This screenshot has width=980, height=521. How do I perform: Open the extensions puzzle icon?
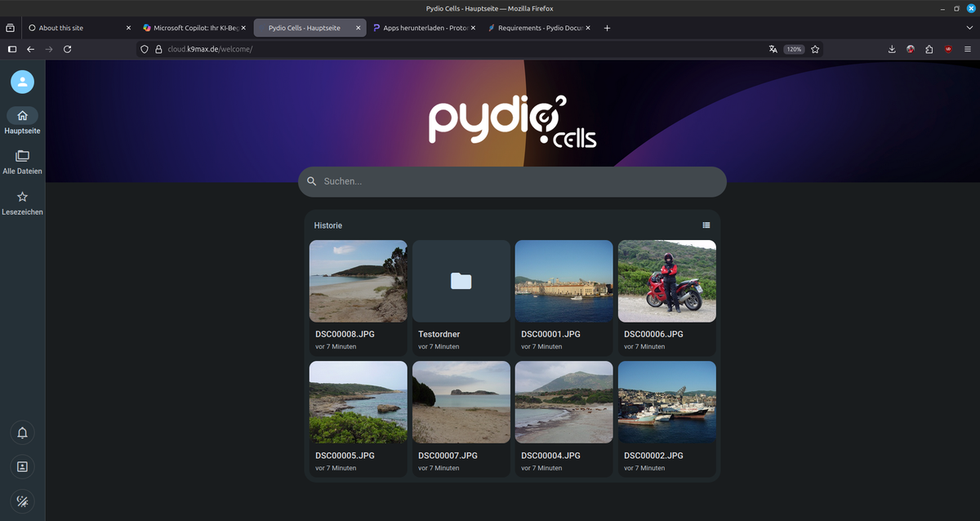929,49
